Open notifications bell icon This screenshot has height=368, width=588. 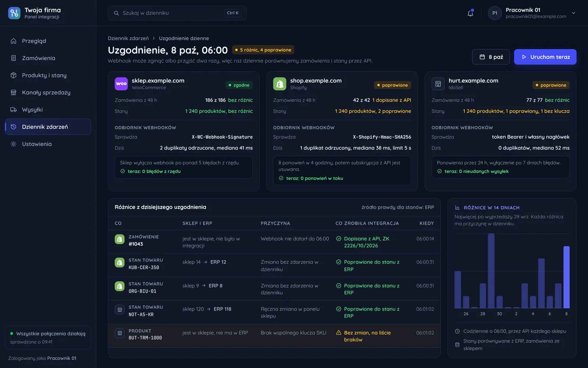click(470, 13)
